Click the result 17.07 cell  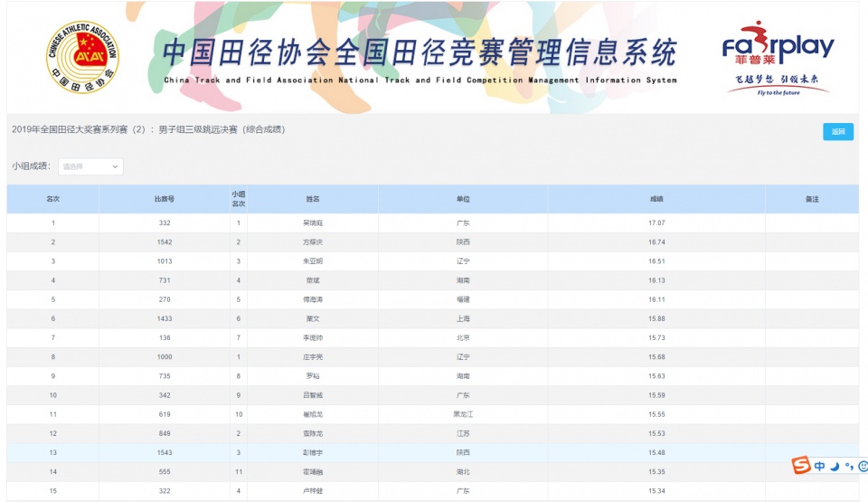click(656, 223)
